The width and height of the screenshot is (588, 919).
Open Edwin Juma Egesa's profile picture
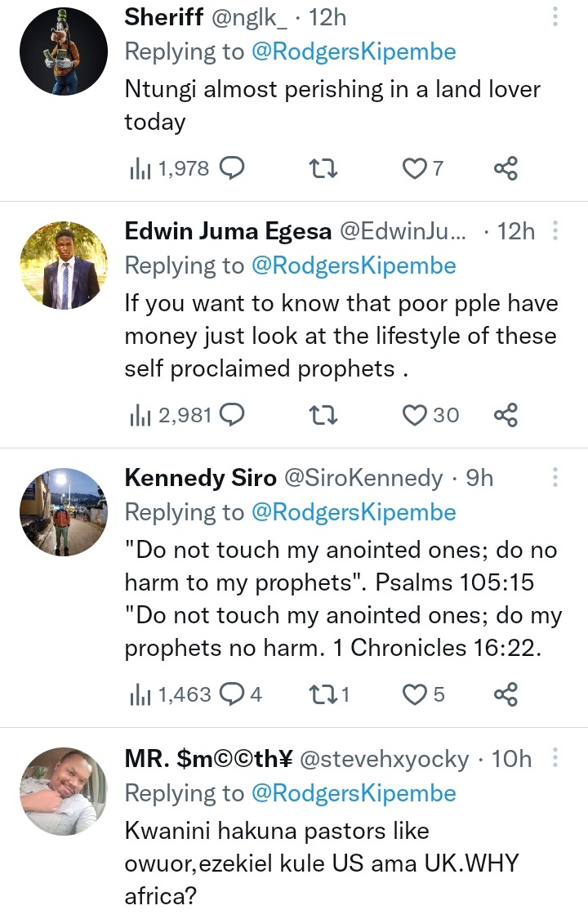click(64, 265)
